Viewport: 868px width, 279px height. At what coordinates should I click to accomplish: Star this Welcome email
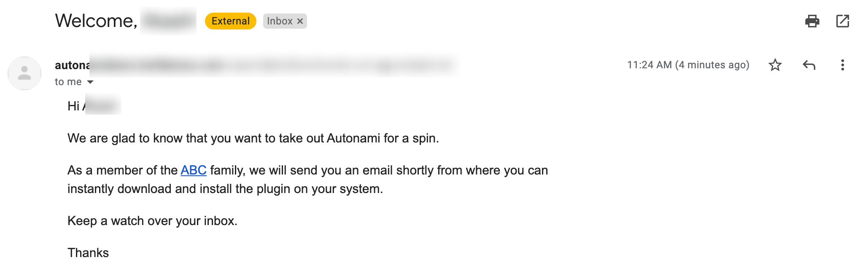point(775,65)
